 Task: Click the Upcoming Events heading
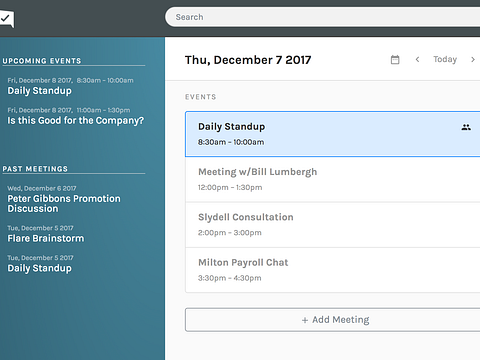[x=42, y=61]
